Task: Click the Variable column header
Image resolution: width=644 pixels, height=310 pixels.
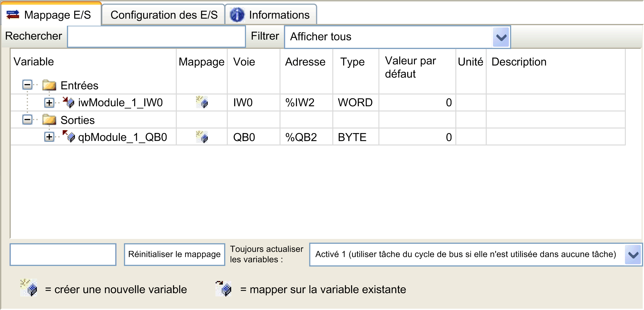Action: [34, 62]
